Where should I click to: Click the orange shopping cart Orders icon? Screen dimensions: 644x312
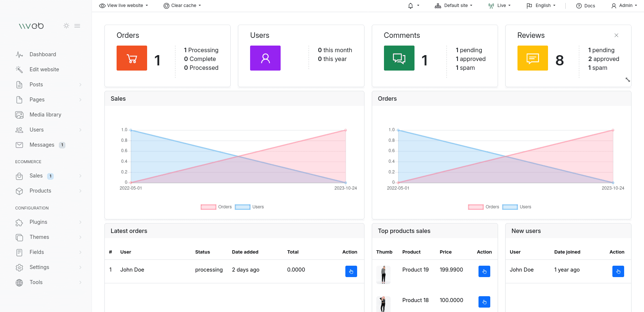(132, 58)
